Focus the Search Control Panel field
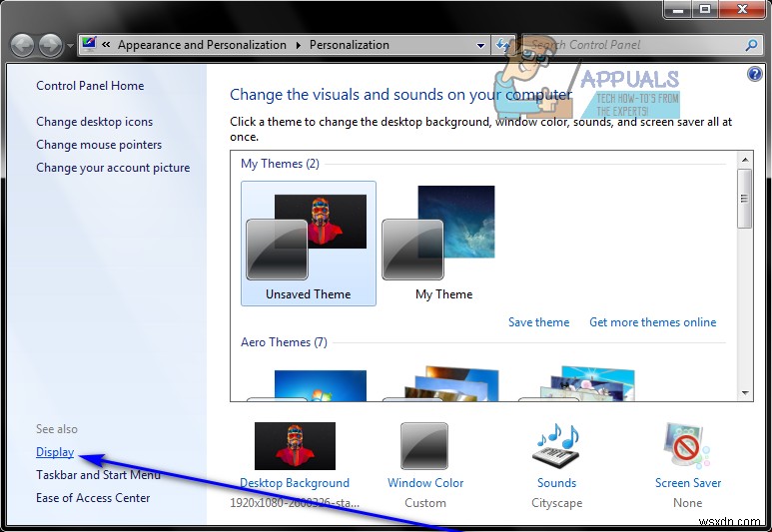This screenshot has height=532, width=772. 641,45
